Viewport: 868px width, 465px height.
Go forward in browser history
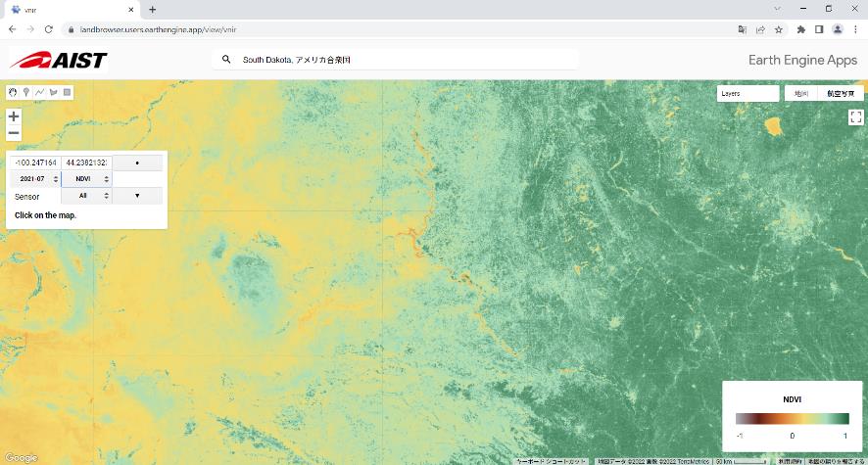click(30, 29)
